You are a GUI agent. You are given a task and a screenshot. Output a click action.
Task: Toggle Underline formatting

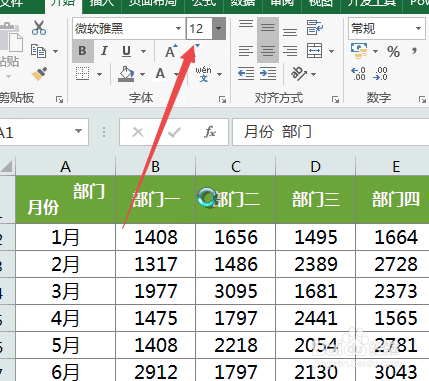tap(126, 51)
